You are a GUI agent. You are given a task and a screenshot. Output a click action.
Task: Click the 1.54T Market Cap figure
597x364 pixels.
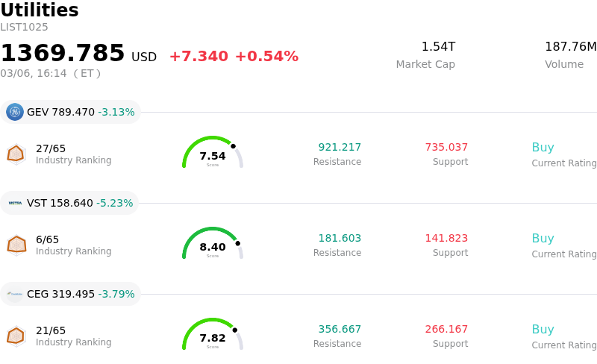[x=438, y=47]
